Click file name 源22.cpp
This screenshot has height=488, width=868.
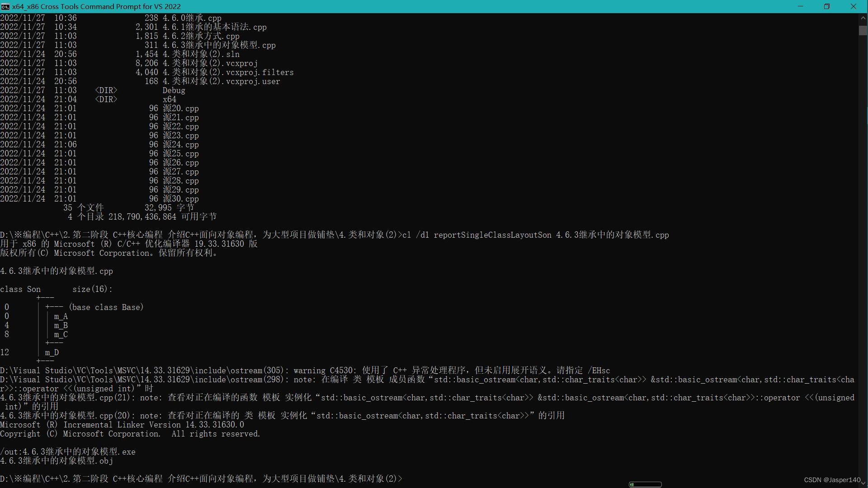181,127
